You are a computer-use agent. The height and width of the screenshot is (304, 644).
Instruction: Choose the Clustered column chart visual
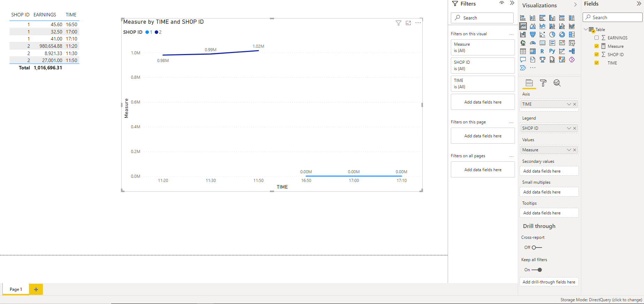point(552,18)
